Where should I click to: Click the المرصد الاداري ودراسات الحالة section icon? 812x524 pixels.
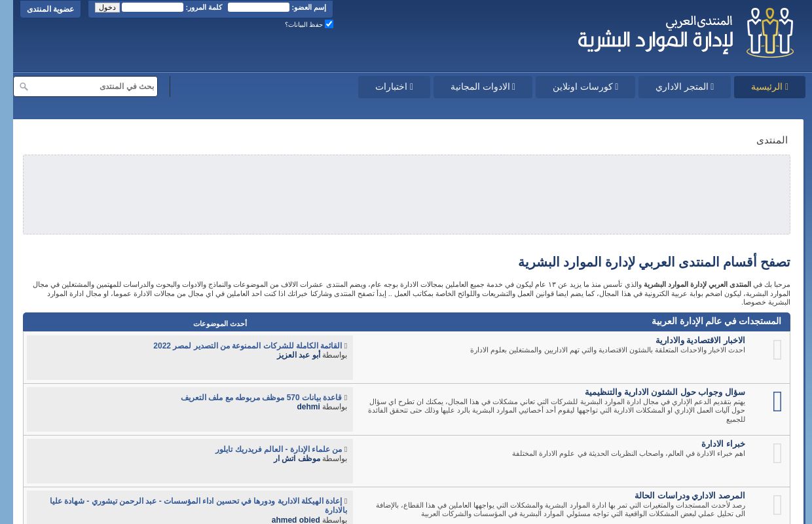(777, 505)
